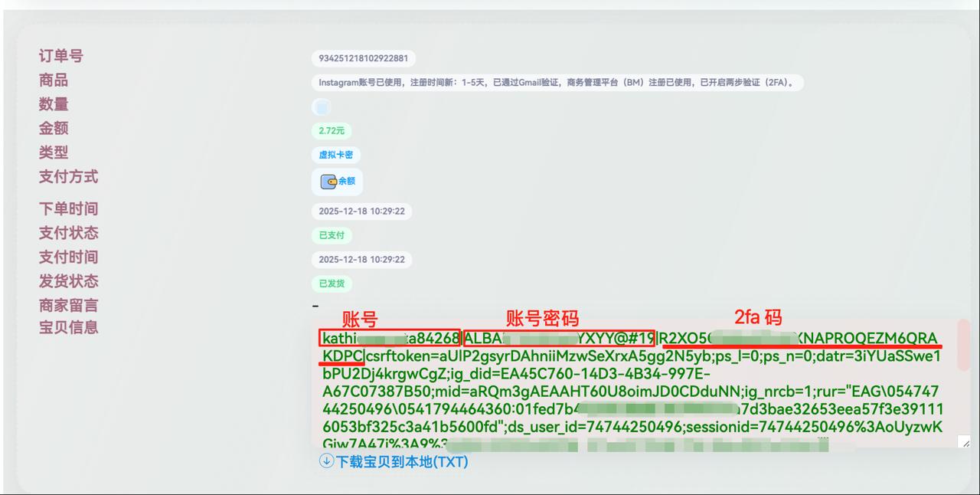Click the 2.72元 amount badge
Viewport: 980px width, 495px height.
332,131
